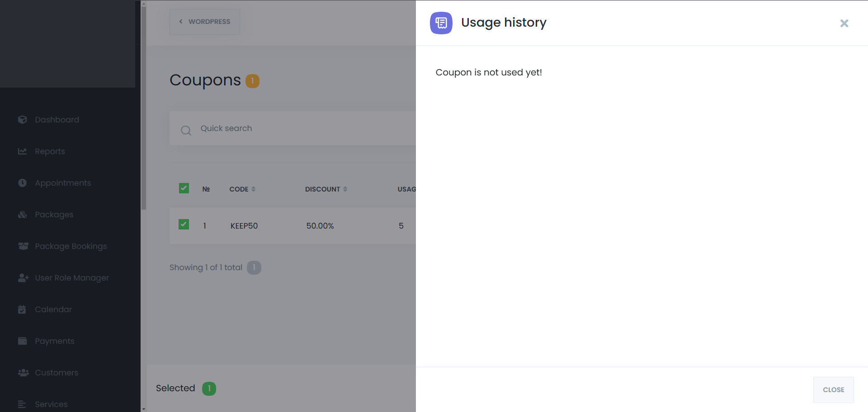The width and height of the screenshot is (868, 412).
Task: Uncheck the KEEP50 coupon row checkbox
Action: tap(184, 225)
